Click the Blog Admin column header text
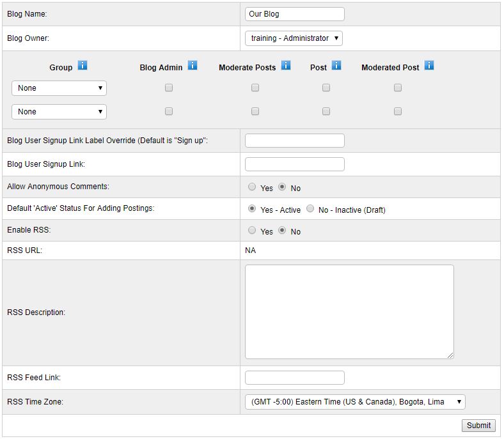 [161, 68]
